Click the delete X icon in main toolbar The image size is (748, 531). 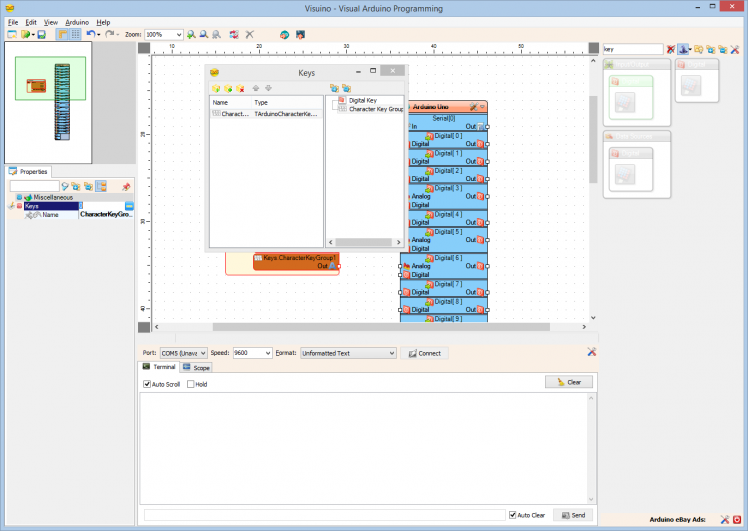coord(249,34)
